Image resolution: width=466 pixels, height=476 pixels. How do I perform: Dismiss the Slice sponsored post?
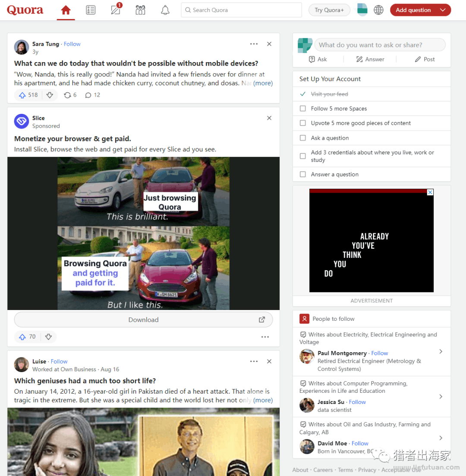pos(269,118)
